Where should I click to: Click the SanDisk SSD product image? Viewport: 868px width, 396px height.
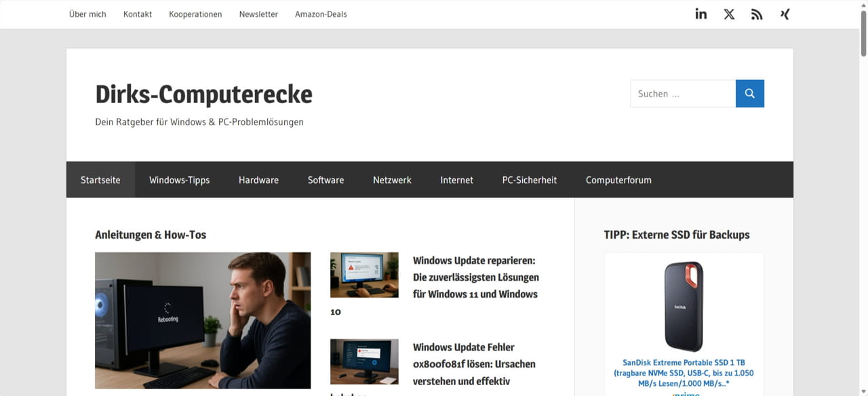684,306
